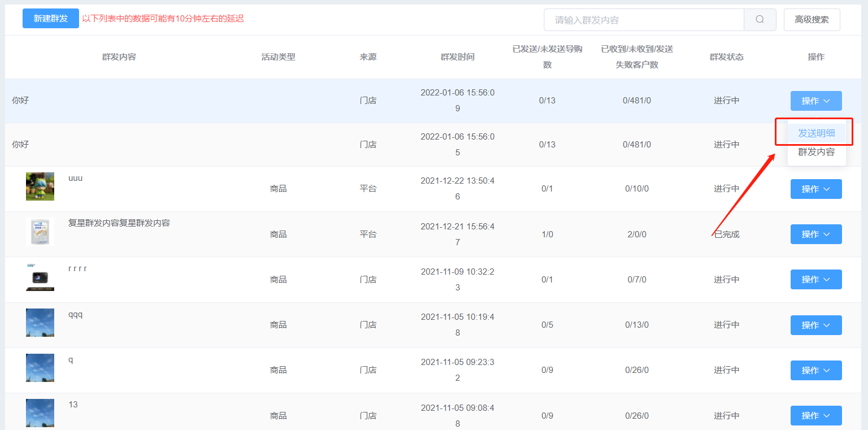Image resolution: width=868 pixels, height=430 pixels.
Task: Click text 复星群发内容复星群发内容
Action: [119, 223]
